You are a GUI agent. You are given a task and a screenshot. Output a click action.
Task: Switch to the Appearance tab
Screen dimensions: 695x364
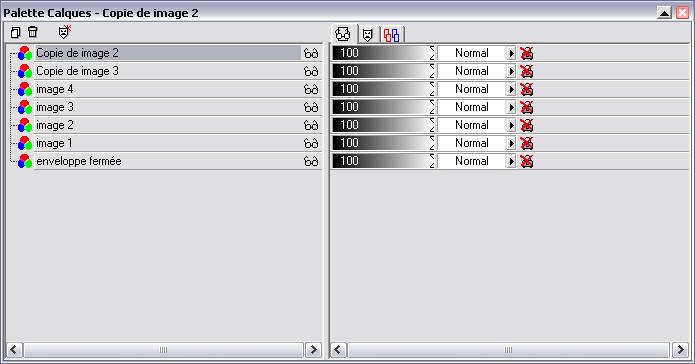pyautogui.click(x=343, y=34)
